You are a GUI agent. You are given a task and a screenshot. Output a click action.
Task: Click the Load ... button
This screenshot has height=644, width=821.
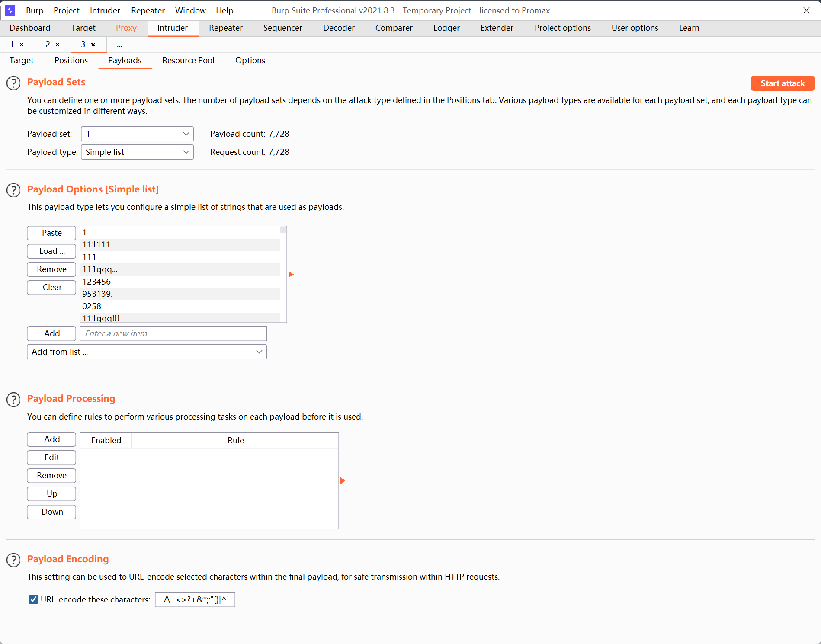click(x=51, y=251)
